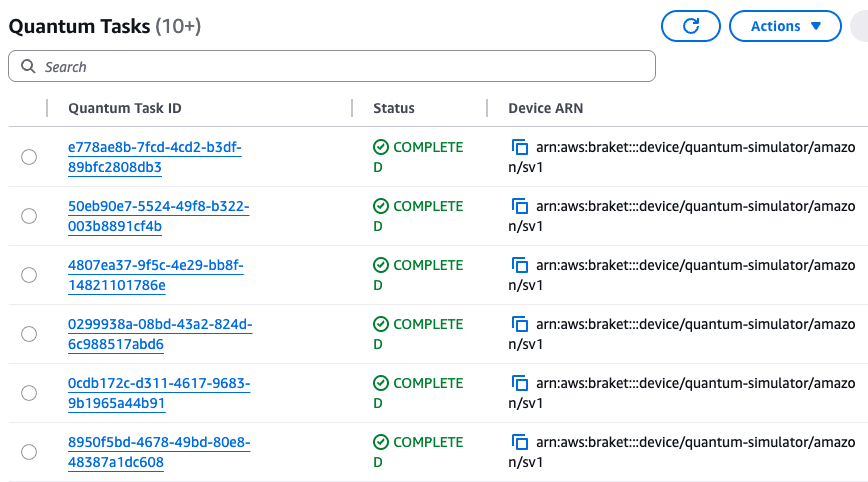Click device ARN text in row e778ae8b

coord(681,157)
